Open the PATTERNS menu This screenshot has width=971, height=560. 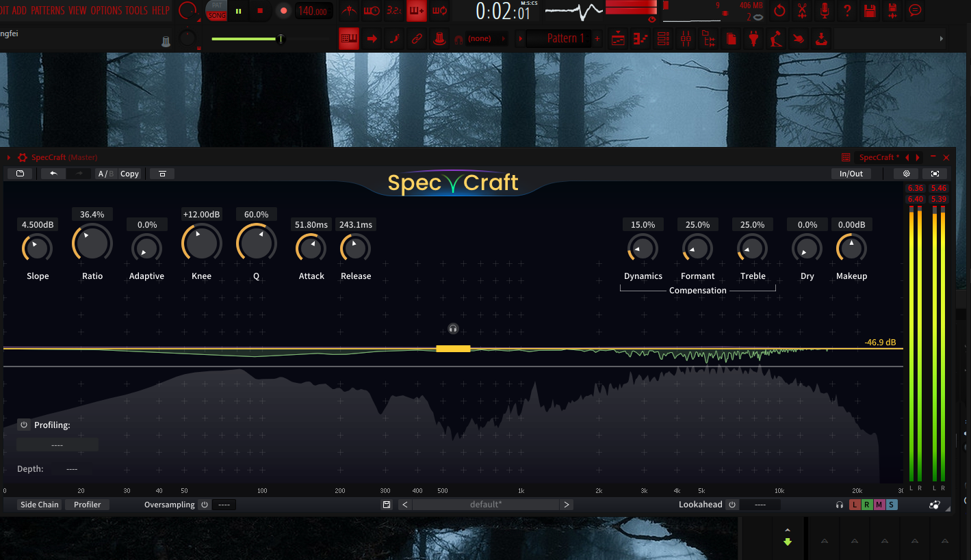tap(48, 10)
